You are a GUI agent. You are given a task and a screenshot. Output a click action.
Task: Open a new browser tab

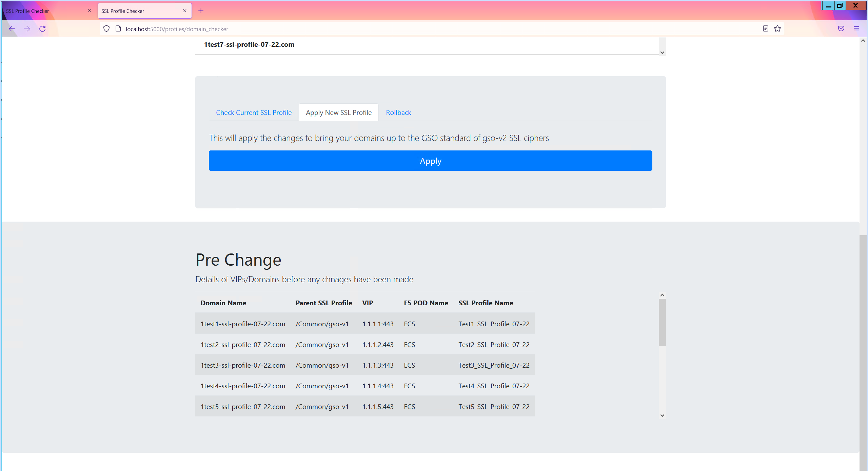click(x=201, y=11)
